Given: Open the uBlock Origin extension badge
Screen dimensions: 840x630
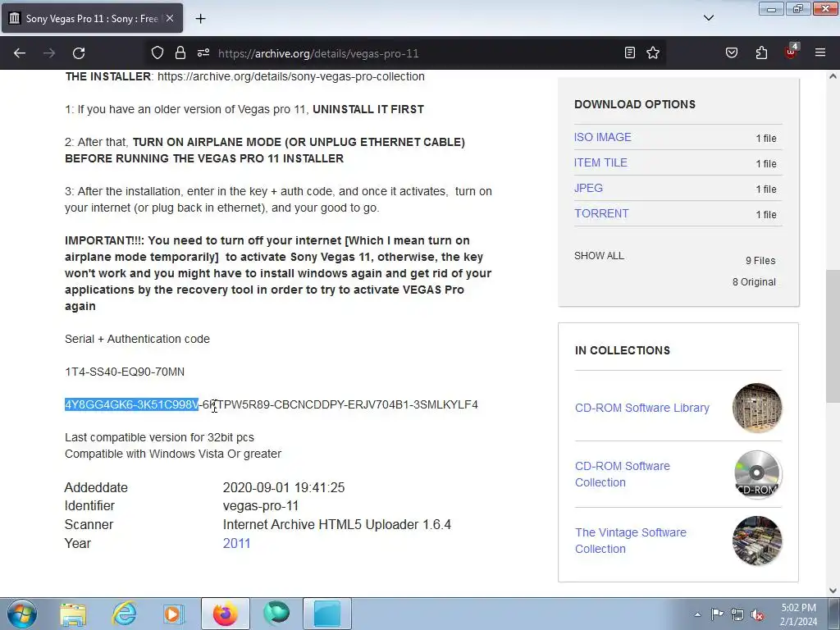Looking at the screenshot, I should [x=792, y=52].
